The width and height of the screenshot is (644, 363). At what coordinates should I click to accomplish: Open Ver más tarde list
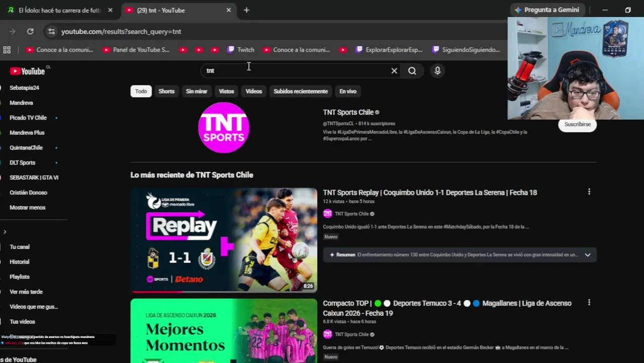[26, 291]
